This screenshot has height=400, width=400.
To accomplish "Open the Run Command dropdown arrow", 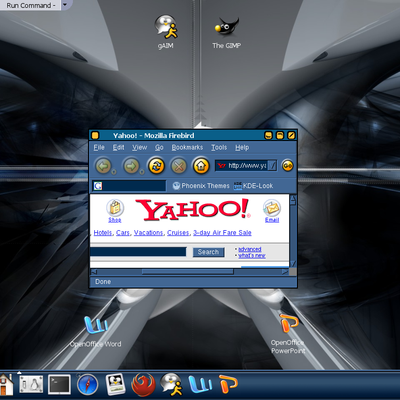I will point(65,5).
